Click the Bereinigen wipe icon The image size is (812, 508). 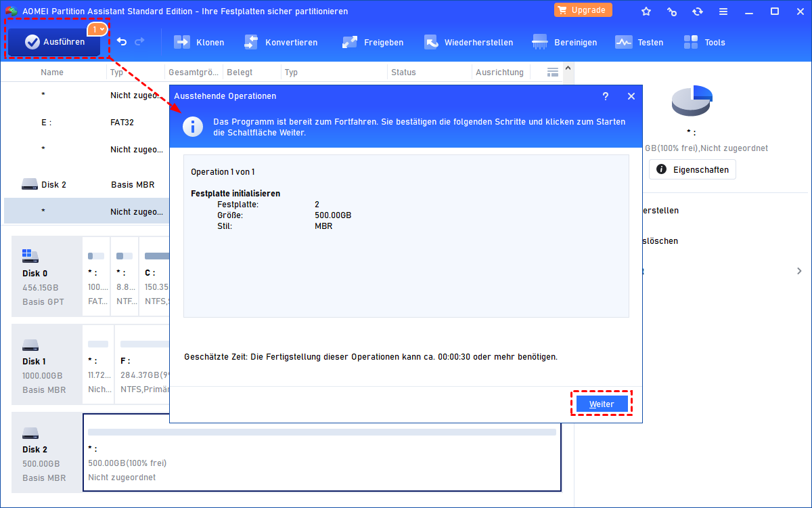(x=564, y=42)
